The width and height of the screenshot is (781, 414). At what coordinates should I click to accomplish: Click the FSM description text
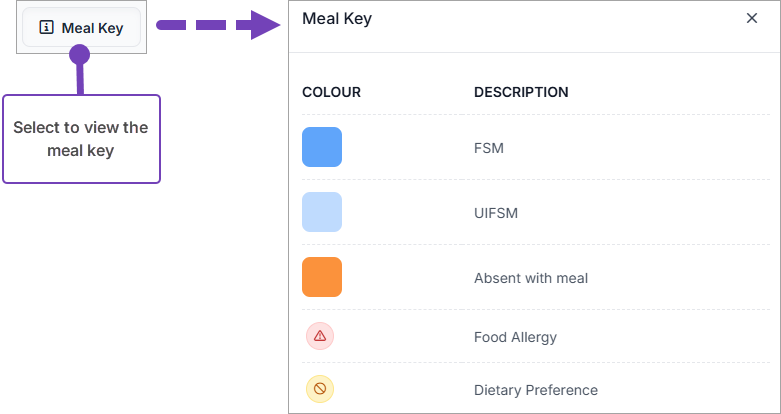point(489,148)
